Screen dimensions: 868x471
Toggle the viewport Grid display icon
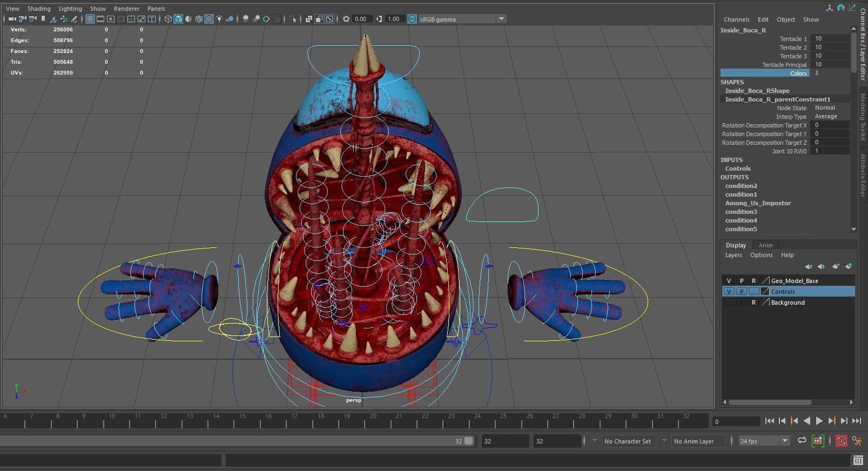90,19
